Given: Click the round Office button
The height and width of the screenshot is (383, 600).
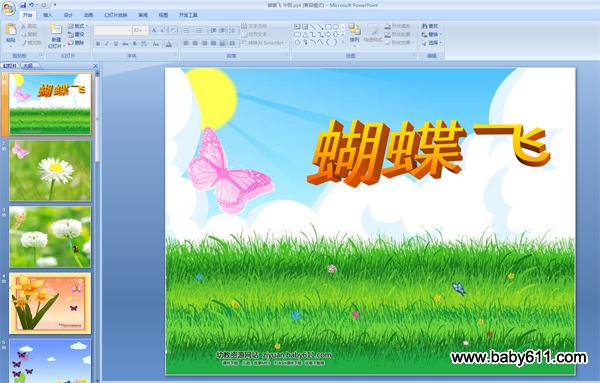Looking at the screenshot, I should tap(8, 8).
